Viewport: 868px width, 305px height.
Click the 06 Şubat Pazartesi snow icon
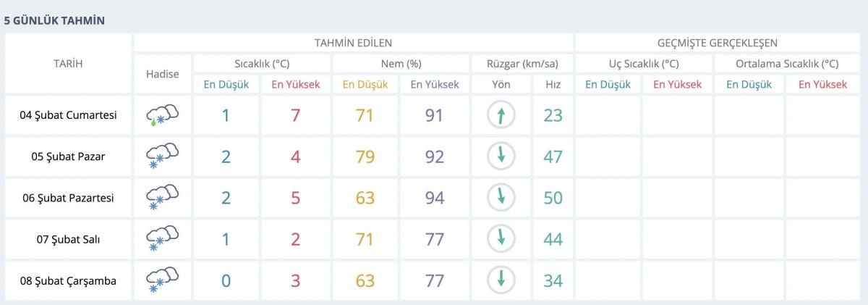(162, 197)
